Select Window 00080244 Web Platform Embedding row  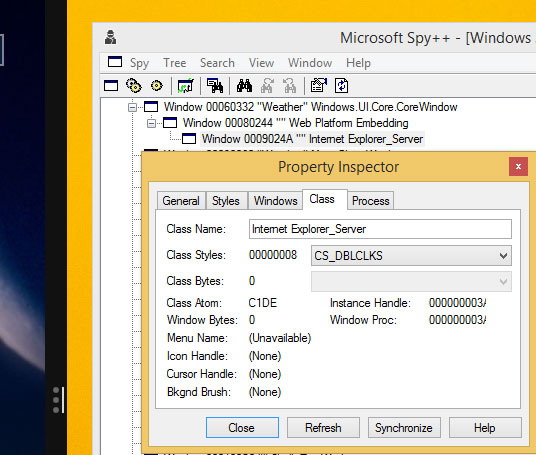[295, 123]
